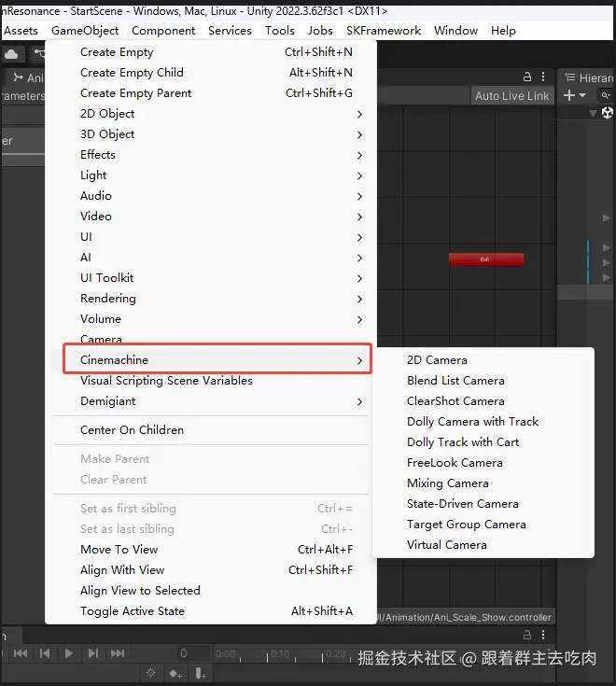Select Move To View

[211, 550]
